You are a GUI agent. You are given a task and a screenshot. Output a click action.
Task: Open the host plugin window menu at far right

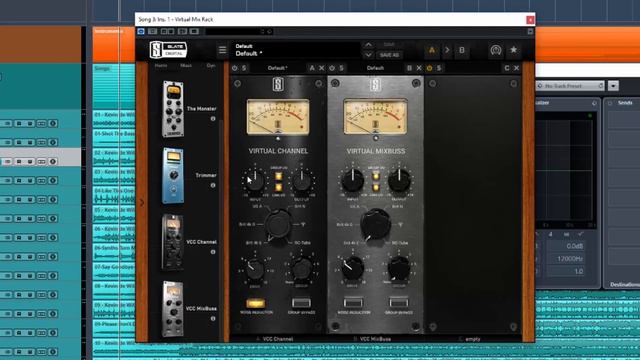(x=530, y=31)
